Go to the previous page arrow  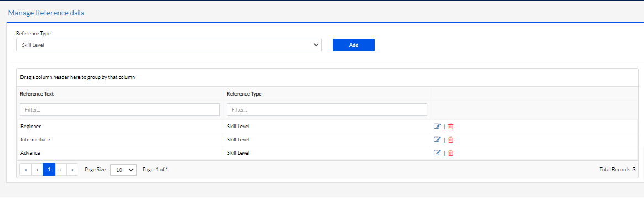(37, 169)
